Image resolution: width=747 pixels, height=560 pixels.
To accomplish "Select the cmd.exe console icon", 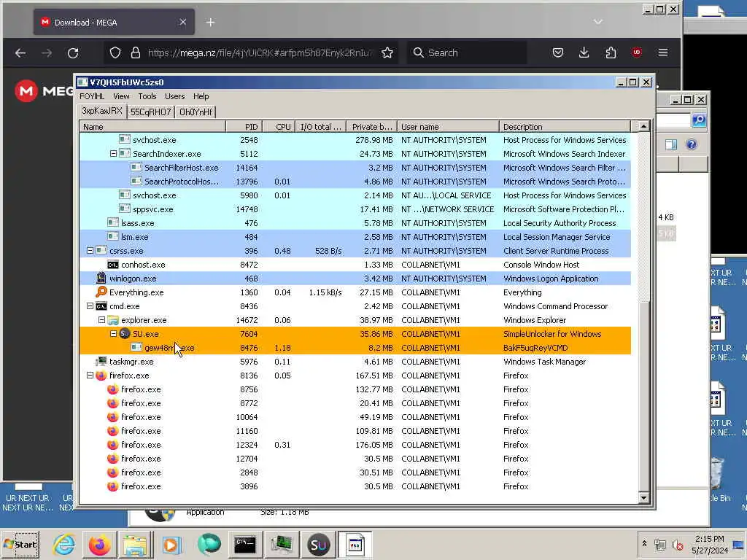I will pyautogui.click(x=101, y=306).
